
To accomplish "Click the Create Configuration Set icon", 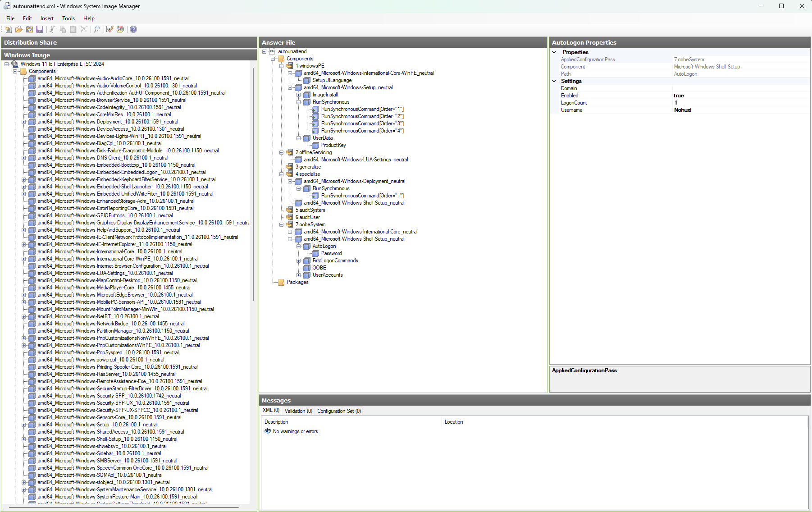I will pos(120,29).
